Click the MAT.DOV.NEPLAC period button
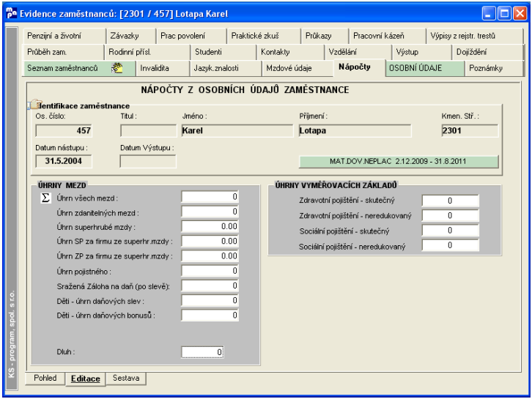Screen dimensions: 532x399 [x=399, y=161]
